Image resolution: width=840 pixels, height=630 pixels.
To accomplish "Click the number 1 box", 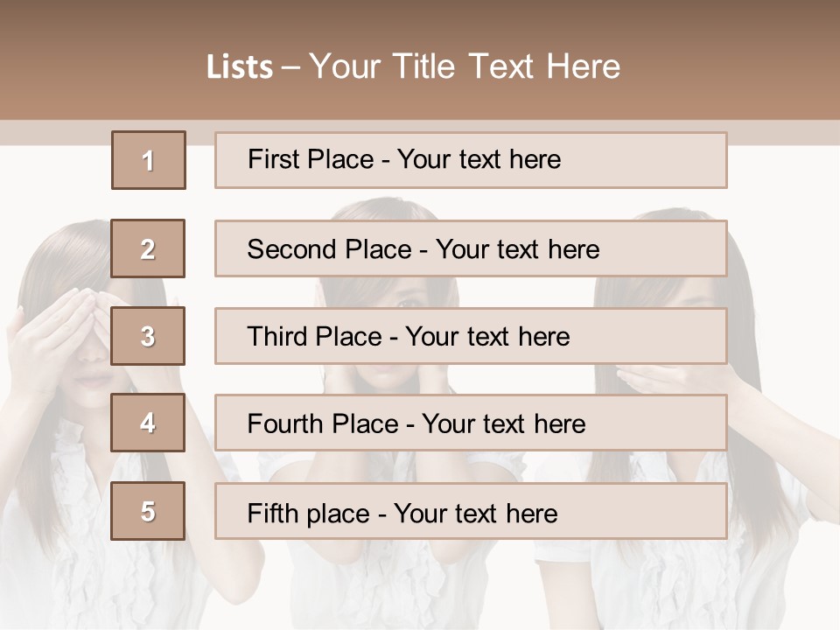I will 149,160.
